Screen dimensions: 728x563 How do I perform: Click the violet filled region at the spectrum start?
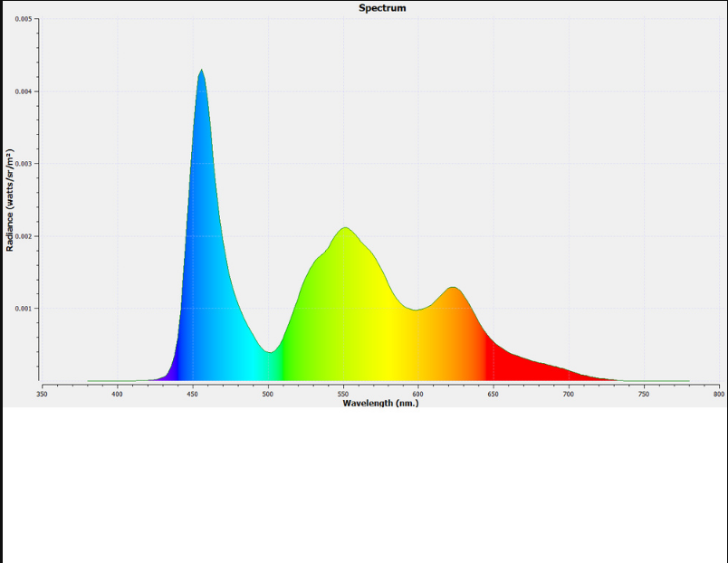(x=170, y=374)
